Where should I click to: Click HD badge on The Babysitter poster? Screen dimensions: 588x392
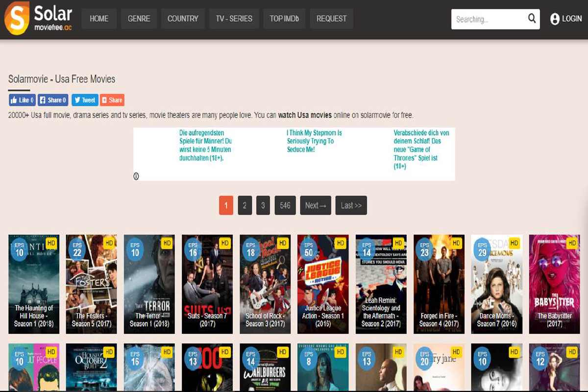point(572,243)
